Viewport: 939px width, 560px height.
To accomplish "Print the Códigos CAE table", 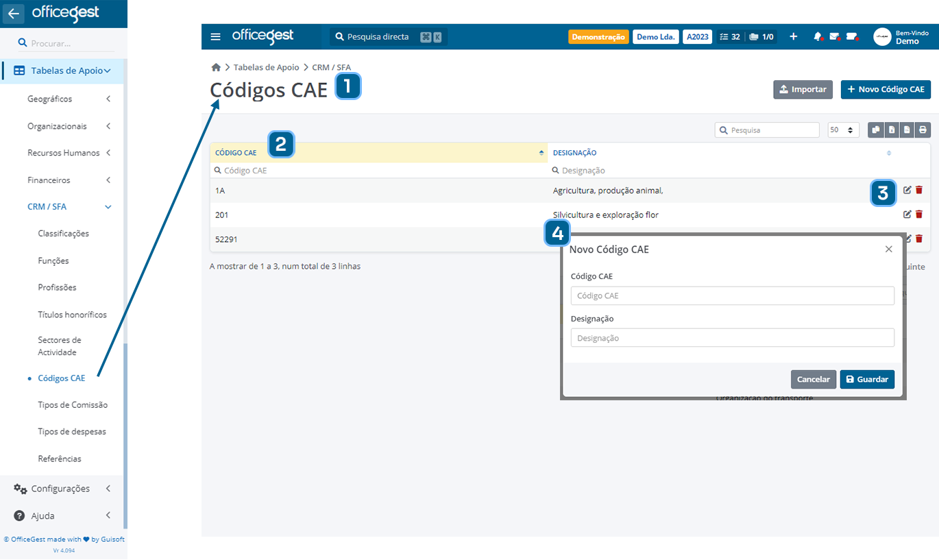I will pyautogui.click(x=924, y=130).
